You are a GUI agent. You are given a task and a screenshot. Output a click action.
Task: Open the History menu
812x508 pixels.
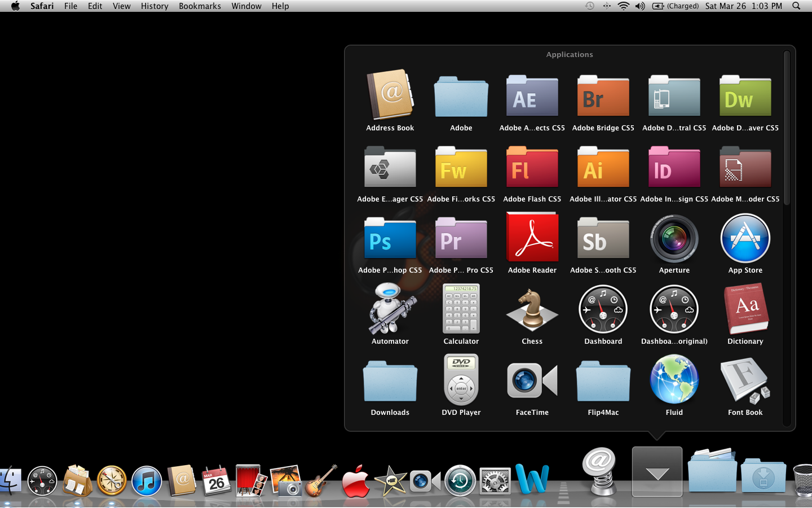155,6
